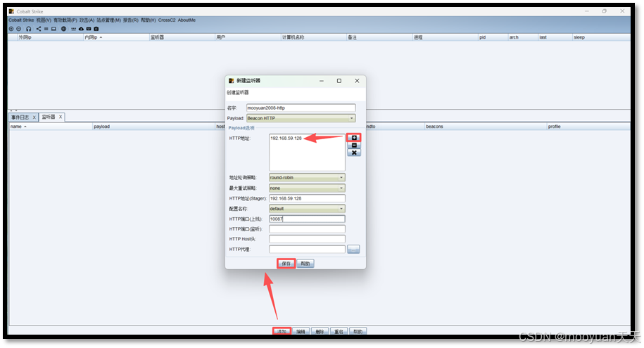Open screenshots via the camera icon
644x348 pixels.
(96, 29)
